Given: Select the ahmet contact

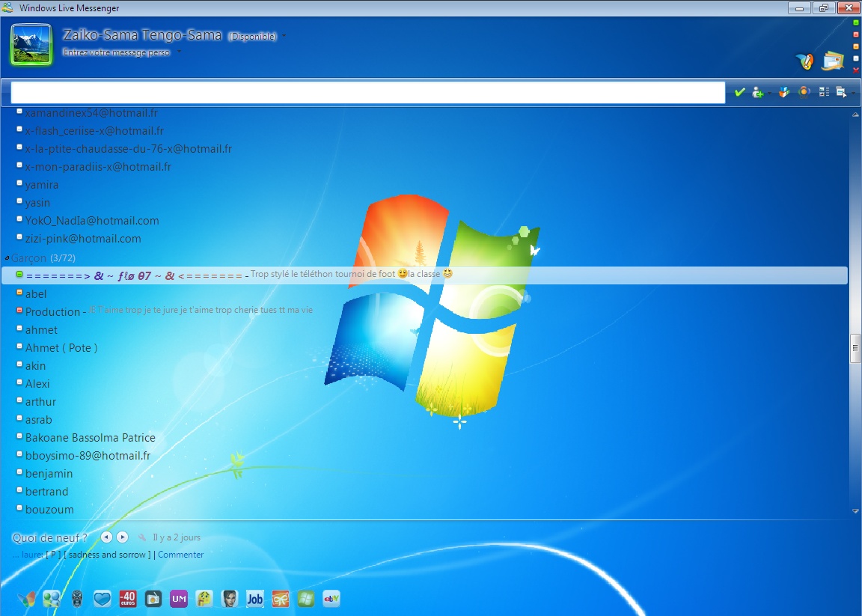Looking at the screenshot, I should 41,330.
